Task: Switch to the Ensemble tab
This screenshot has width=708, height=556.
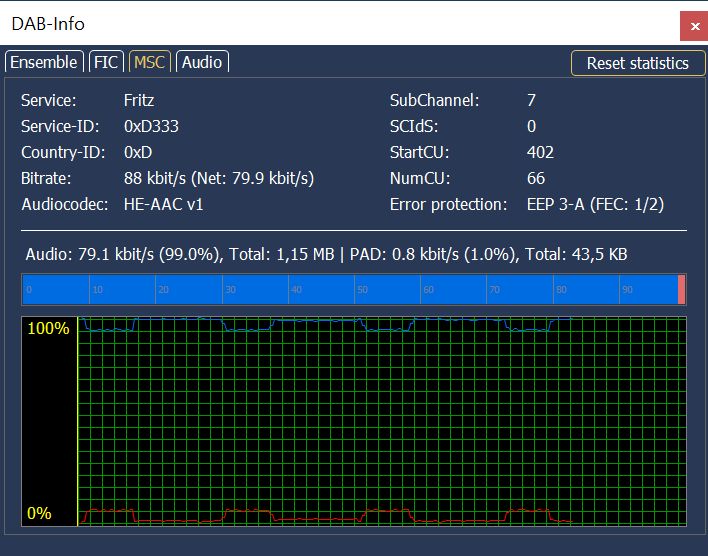Action: pyautogui.click(x=43, y=62)
